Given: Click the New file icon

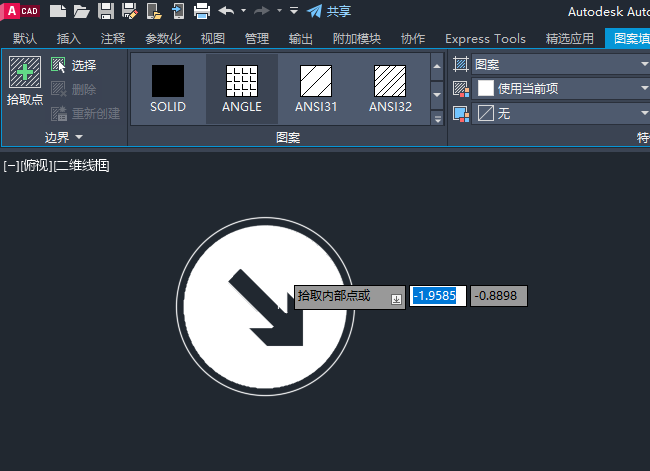Looking at the screenshot, I should click(58, 11).
